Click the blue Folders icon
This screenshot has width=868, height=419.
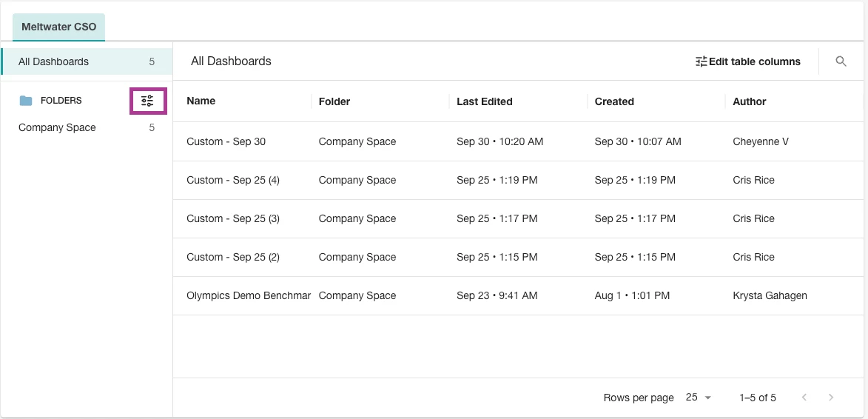pyautogui.click(x=26, y=101)
